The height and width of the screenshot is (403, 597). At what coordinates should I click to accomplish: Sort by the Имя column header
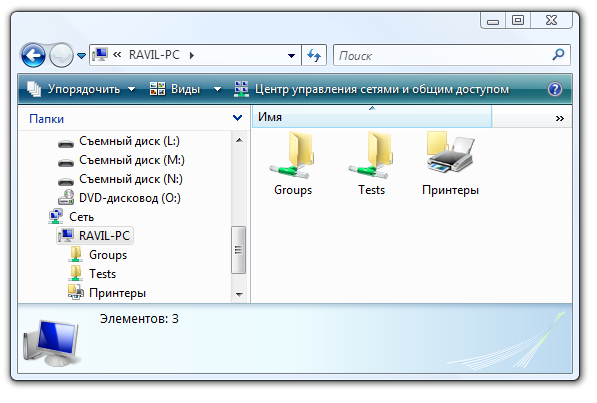[x=372, y=117]
